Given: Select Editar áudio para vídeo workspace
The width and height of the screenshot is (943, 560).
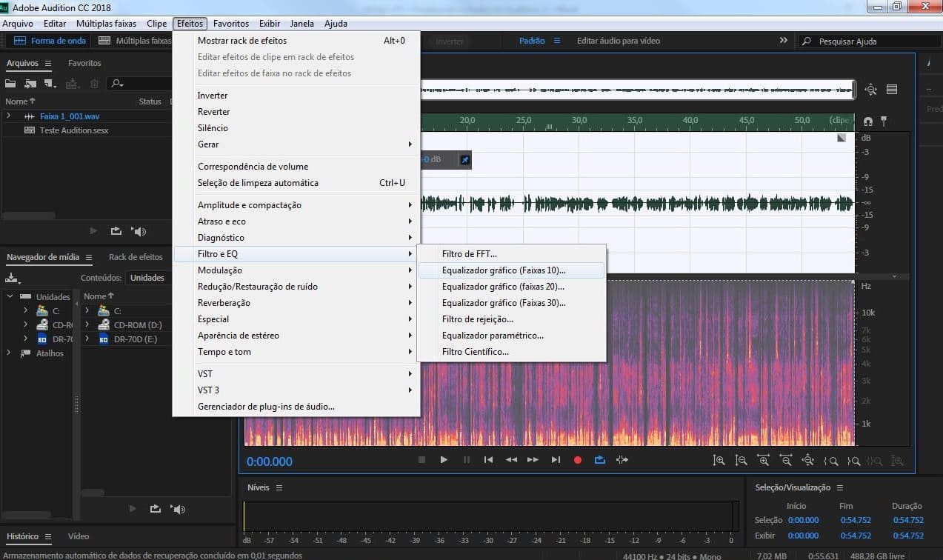Looking at the screenshot, I should pyautogui.click(x=619, y=41).
